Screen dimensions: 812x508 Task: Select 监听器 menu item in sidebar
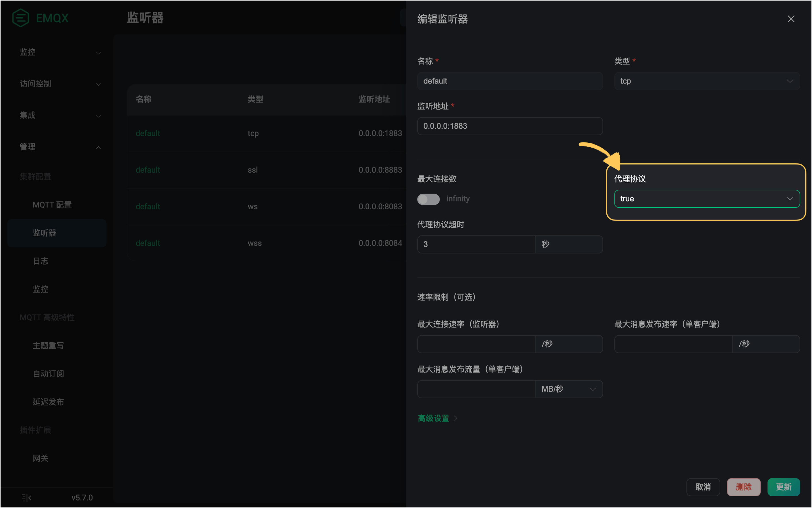(x=57, y=233)
